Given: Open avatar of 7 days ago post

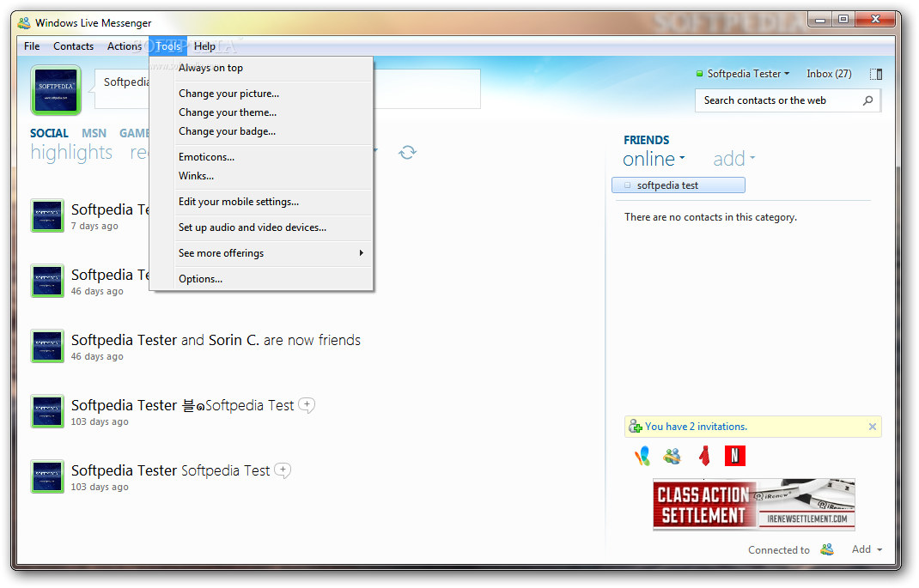Looking at the screenshot, I should 47,215.
